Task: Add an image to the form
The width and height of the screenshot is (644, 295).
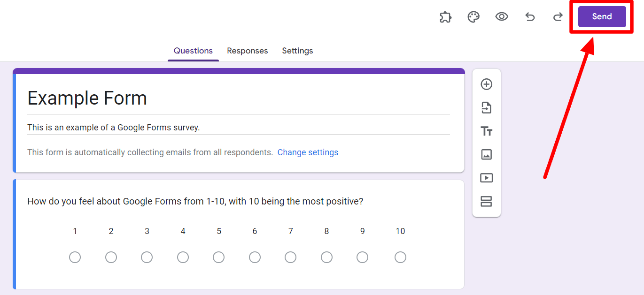Action: tap(487, 154)
